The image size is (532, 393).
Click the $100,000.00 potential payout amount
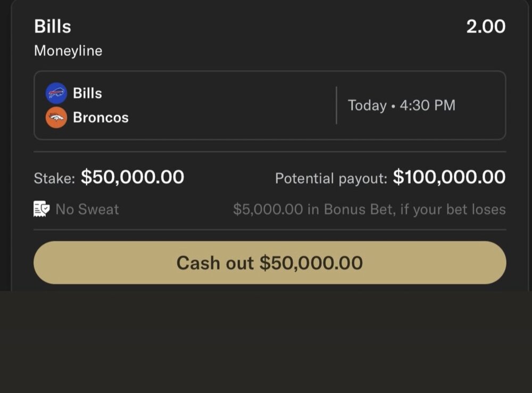click(449, 177)
